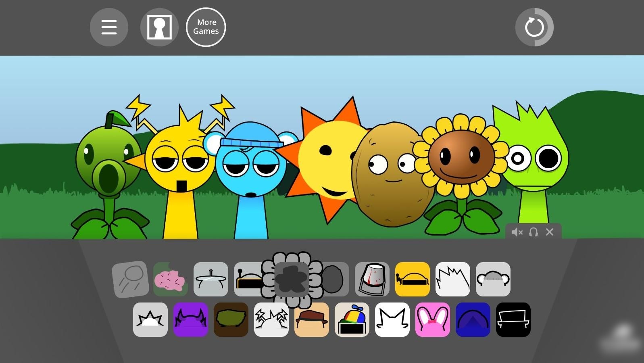This screenshot has height=363, width=644.
Task: Solo the character with headphones icon
Action: [x=533, y=232]
